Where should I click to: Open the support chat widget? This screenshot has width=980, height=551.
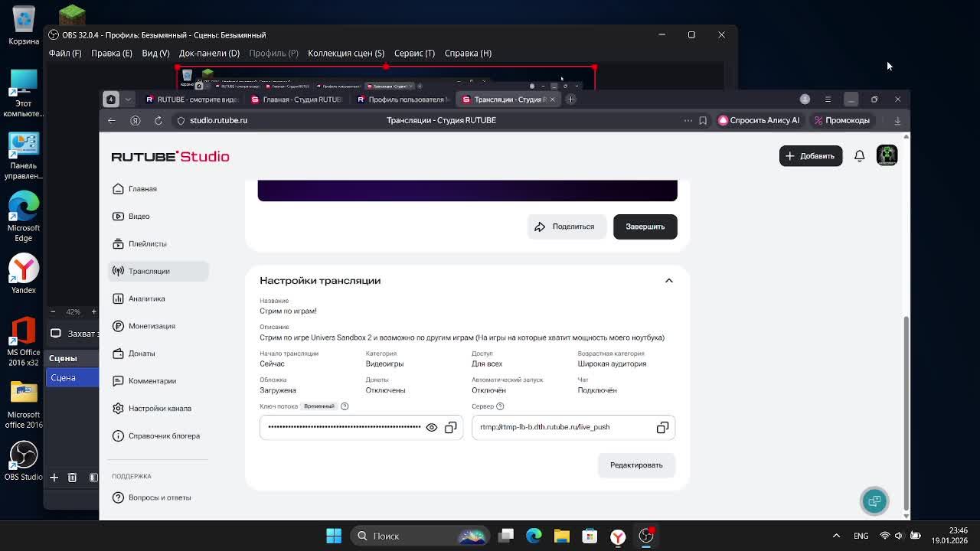[x=874, y=500]
